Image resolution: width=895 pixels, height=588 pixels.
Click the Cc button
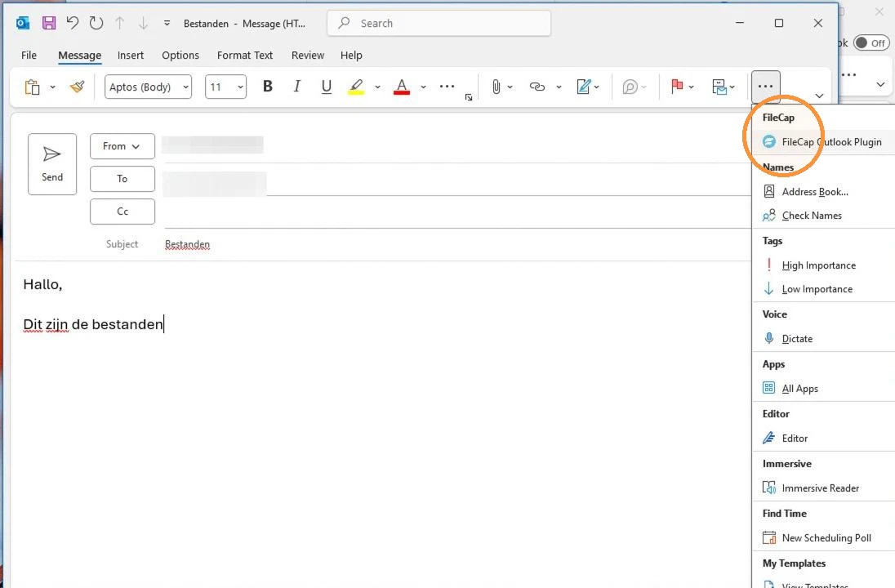pos(122,212)
